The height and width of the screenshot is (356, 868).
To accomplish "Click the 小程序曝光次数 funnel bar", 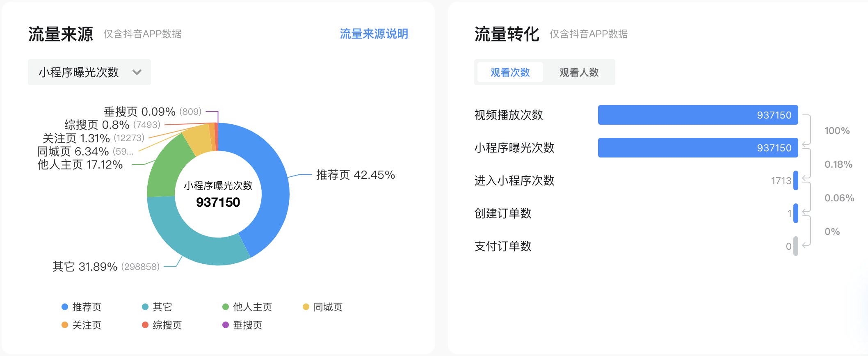I will pos(698,148).
